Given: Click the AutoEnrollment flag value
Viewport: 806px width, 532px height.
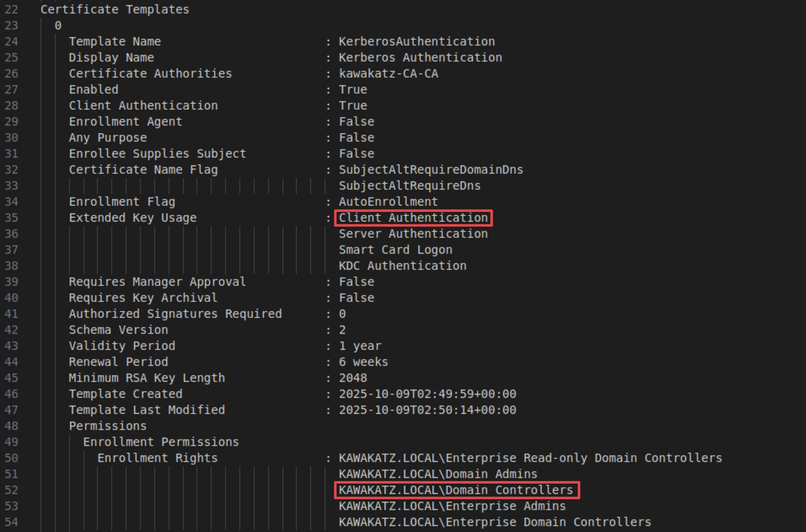Looking at the screenshot, I should click(388, 202).
